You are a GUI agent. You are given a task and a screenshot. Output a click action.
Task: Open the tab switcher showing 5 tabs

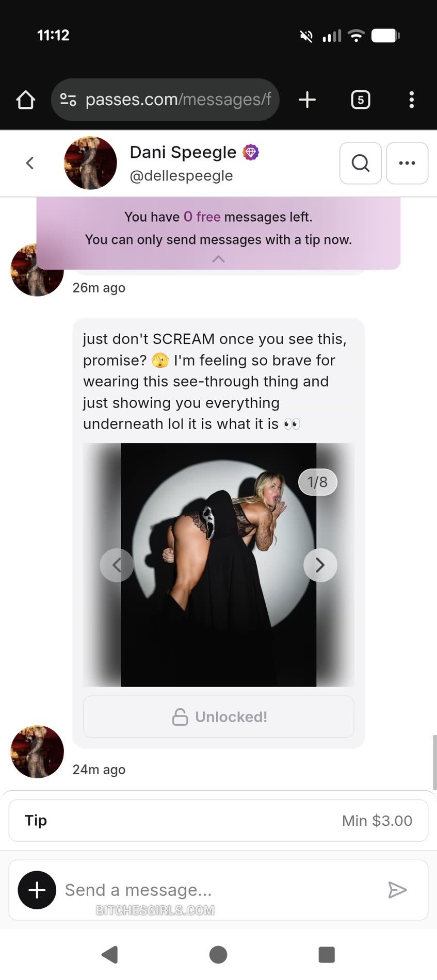point(360,100)
